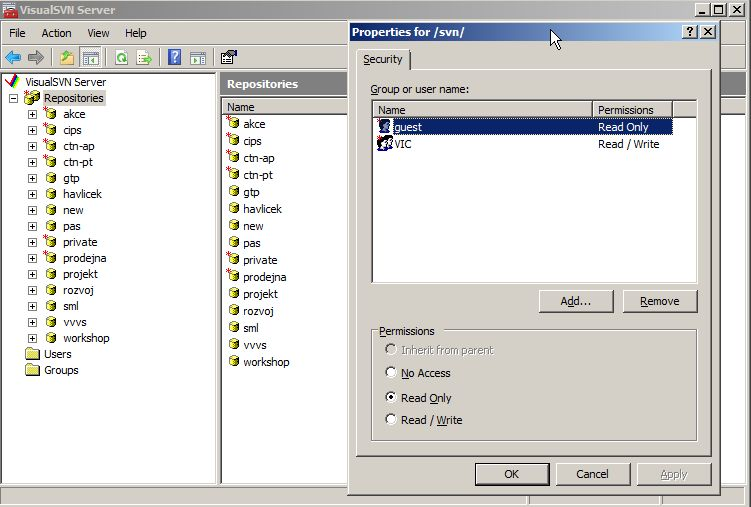This screenshot has height=507, width=751.
Task: Select the rozvoj item in left tree
Action: tap(78, 290)
